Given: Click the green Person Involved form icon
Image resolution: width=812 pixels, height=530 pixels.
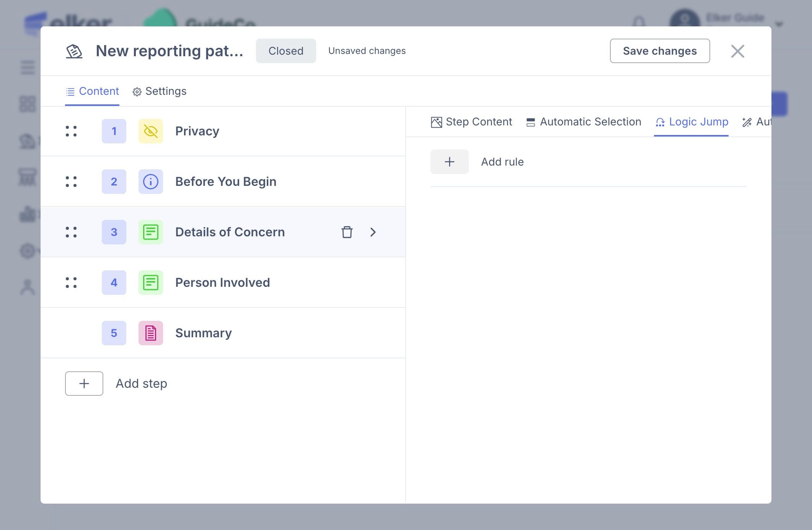Looking at the screenshot, I should tap(150, 283).
